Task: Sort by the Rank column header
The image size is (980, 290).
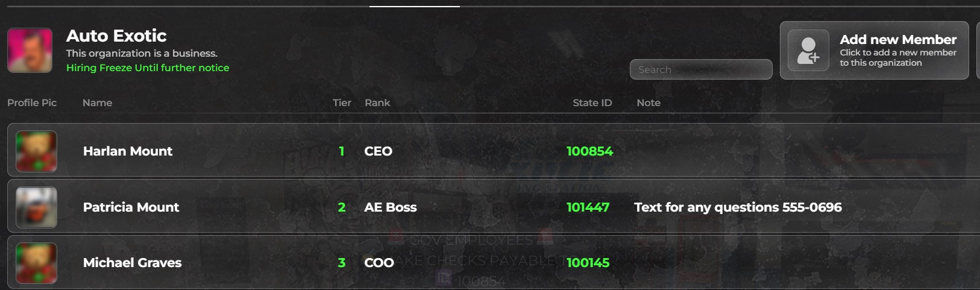Action: tap(377, 102)
